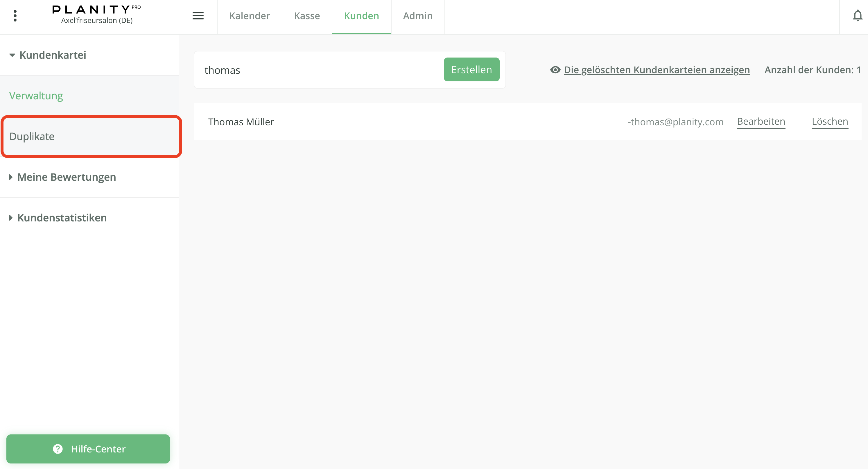Click Löschen for Thomas Müller
This screenshot has width=868, height=469.
coord(830,121)
